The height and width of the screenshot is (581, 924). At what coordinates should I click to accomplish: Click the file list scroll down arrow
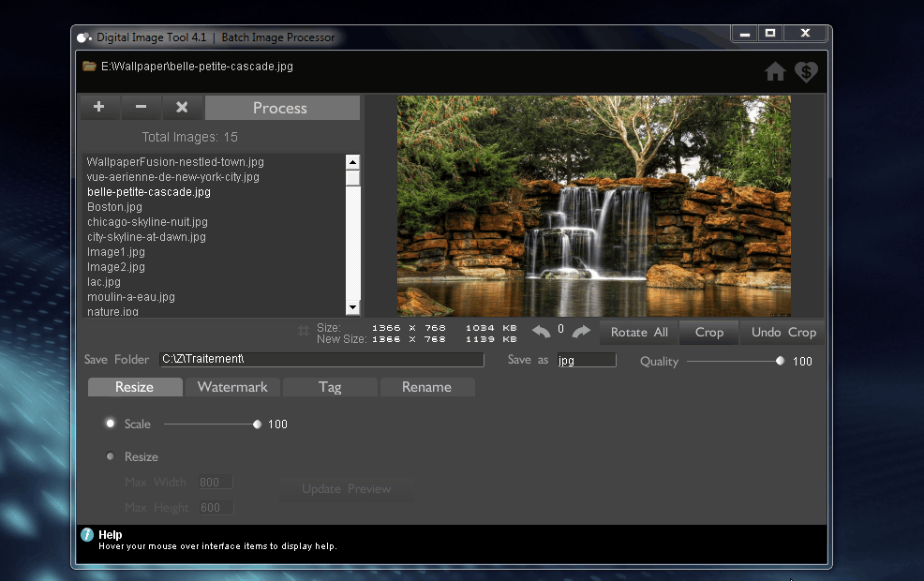353,307
